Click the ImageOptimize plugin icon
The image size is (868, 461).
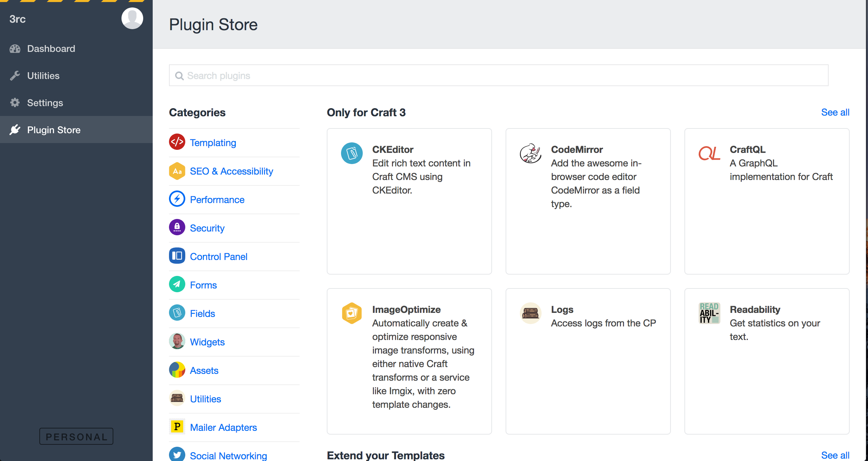pyautogui.click(x=352, y=313)
